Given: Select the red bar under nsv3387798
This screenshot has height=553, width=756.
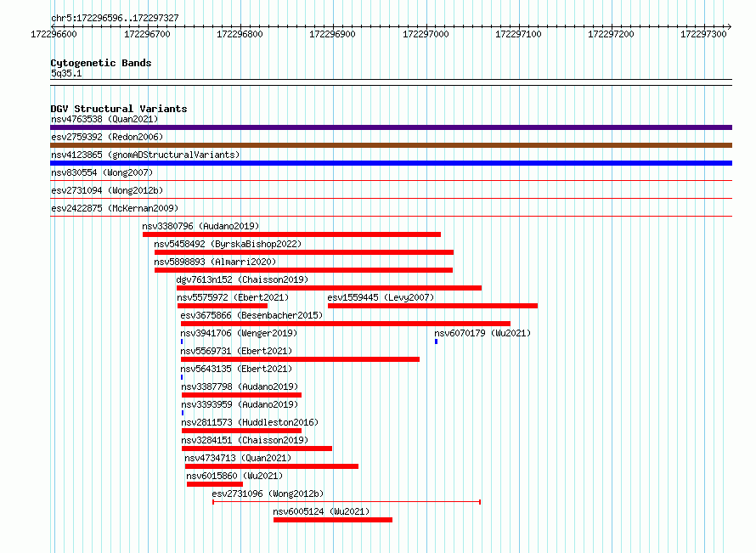Looking at the screenshot, I should click(x=241, y=395).
